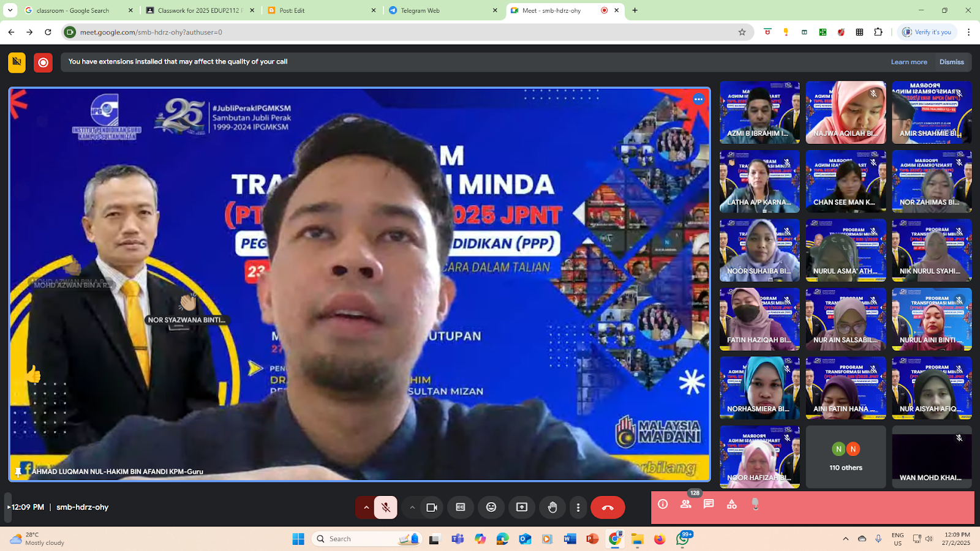Close the Telegram Web tab
The image size is (980, 551).
click(x=495, y=10)
